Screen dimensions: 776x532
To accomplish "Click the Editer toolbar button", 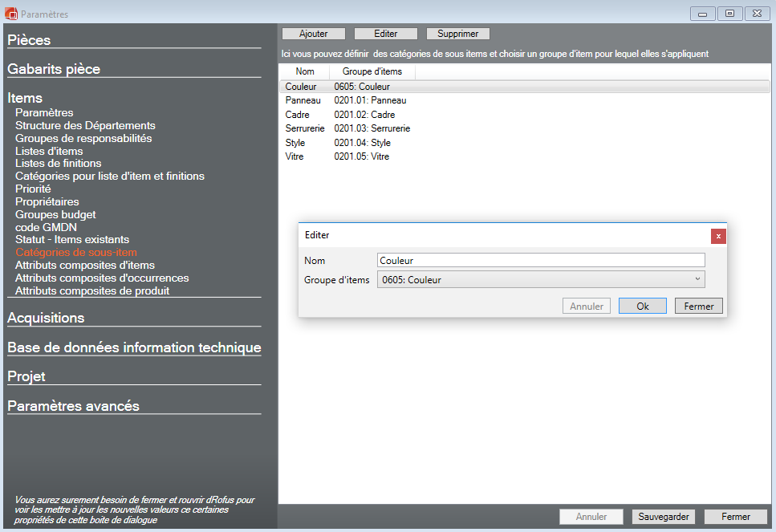I will tap(385, 34).
